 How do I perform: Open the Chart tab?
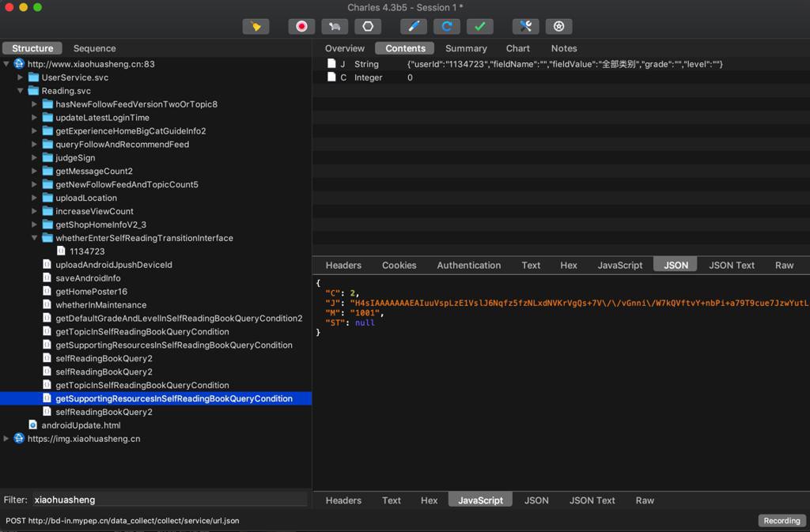(x=517, y=48)
